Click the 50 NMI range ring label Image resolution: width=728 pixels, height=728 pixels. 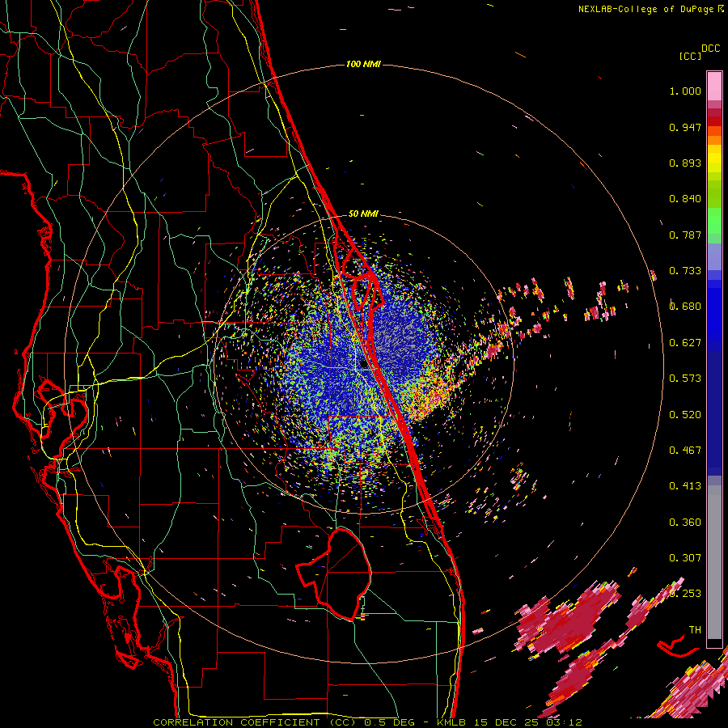(363, 214)
